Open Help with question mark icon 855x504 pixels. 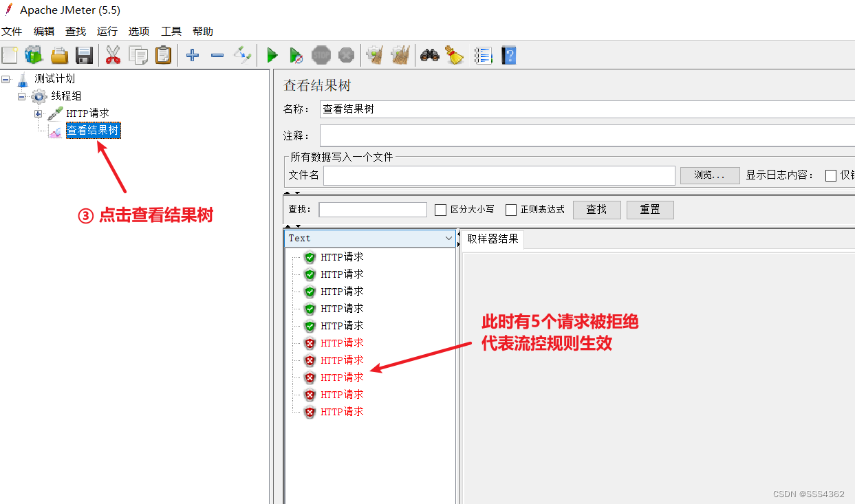click(508, 55)
